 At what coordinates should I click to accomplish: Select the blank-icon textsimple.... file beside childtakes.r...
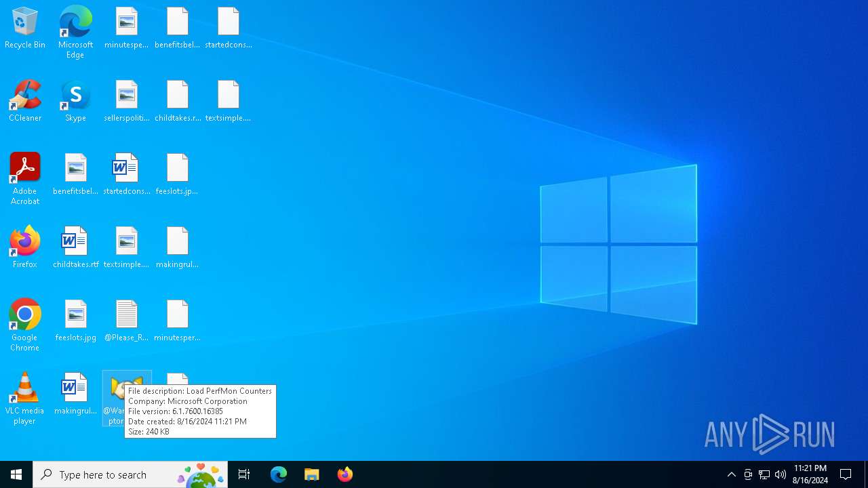coord(229,102)
